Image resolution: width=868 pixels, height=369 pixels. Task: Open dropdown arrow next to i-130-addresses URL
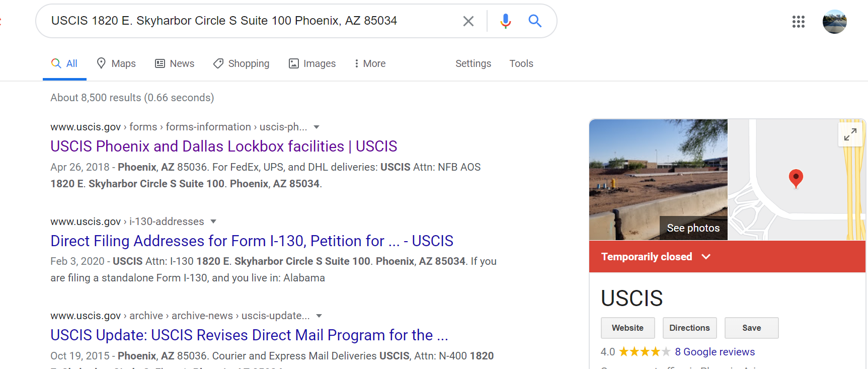click(213, 222)
